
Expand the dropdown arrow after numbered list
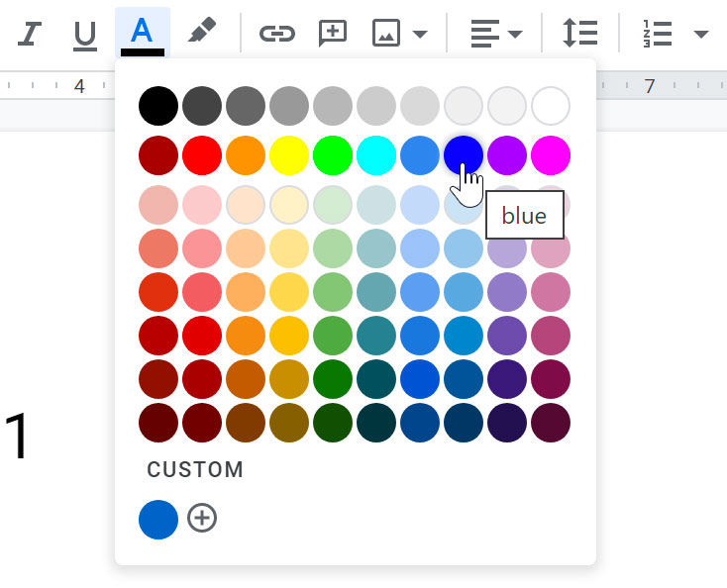[700, 35]
